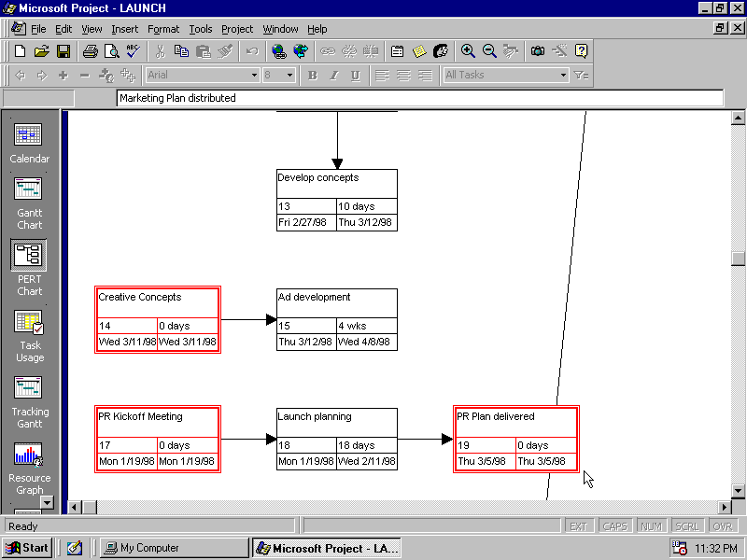Click the horizontal scrollbar right arrow

725,507
